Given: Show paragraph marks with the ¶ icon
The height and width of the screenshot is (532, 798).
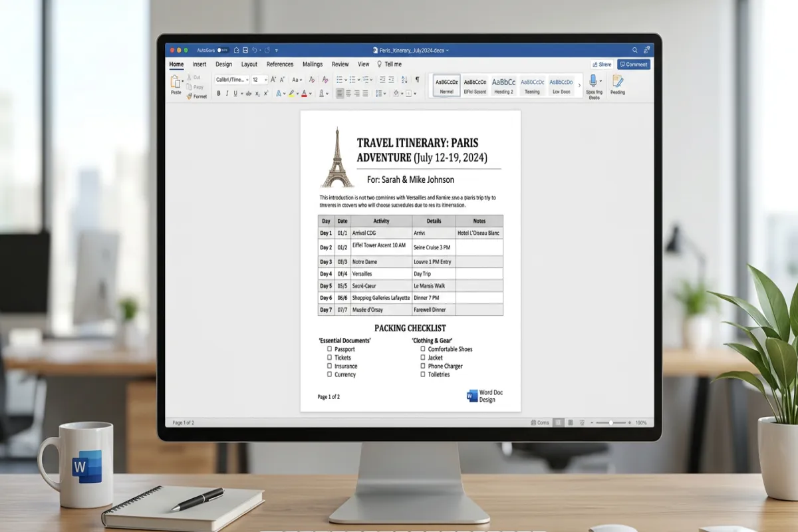Looking at the screenshot, I should (418, 80).
